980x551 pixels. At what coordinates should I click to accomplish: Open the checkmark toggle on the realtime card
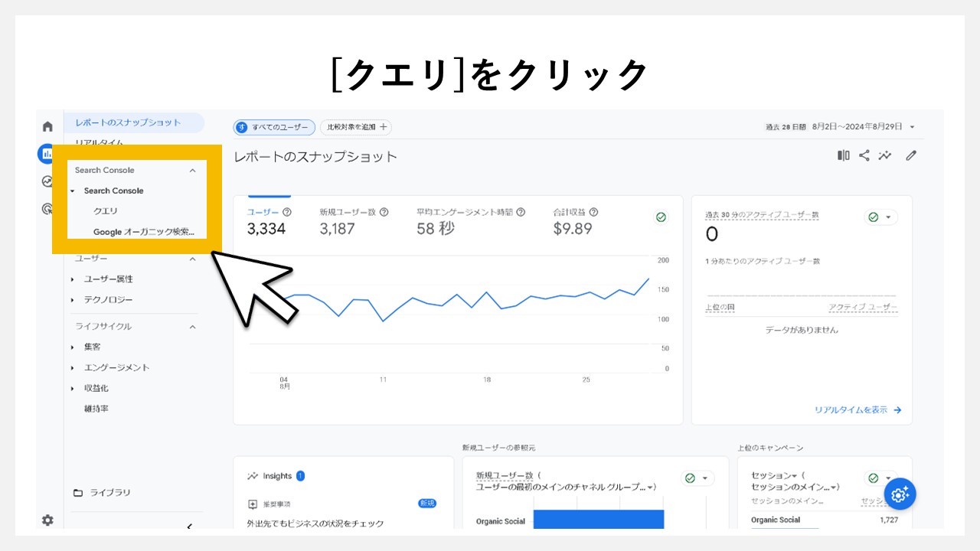[x=880, y=217]
